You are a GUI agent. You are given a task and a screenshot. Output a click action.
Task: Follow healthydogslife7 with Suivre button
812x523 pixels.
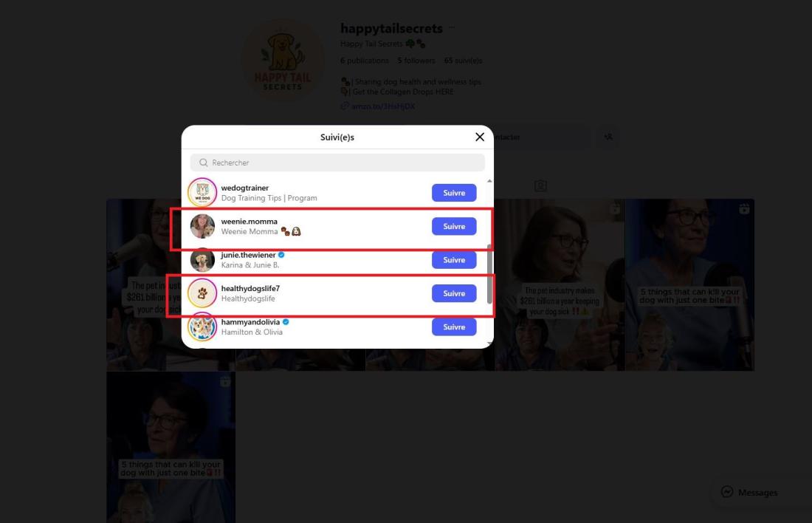tap(454, 293)
